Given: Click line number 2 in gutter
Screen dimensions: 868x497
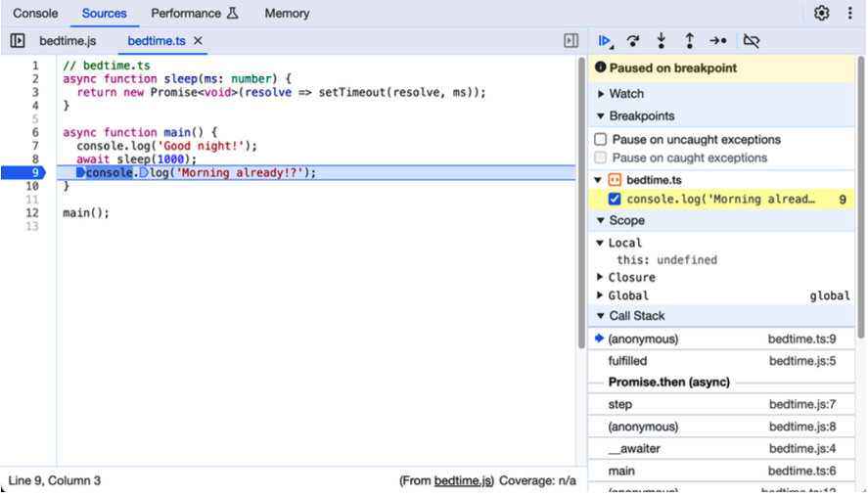Looking at the screenshot, I should click(x=35, y=78).
